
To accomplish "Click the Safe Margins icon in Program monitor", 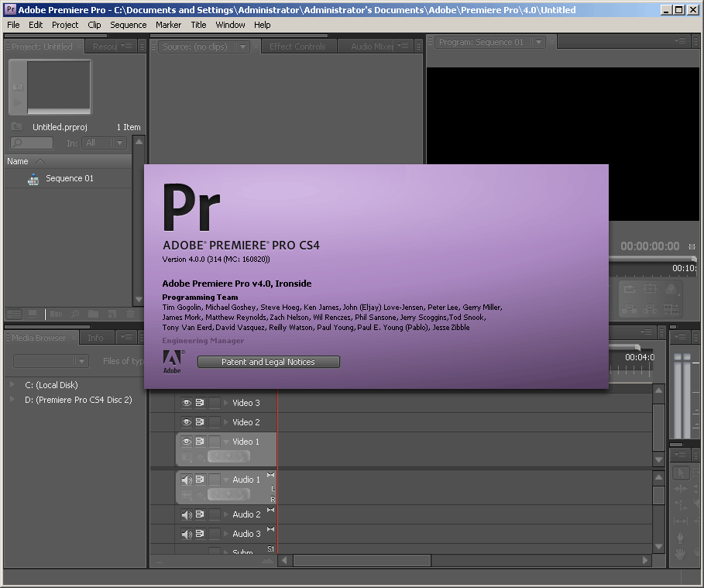I will pos(650,289).
